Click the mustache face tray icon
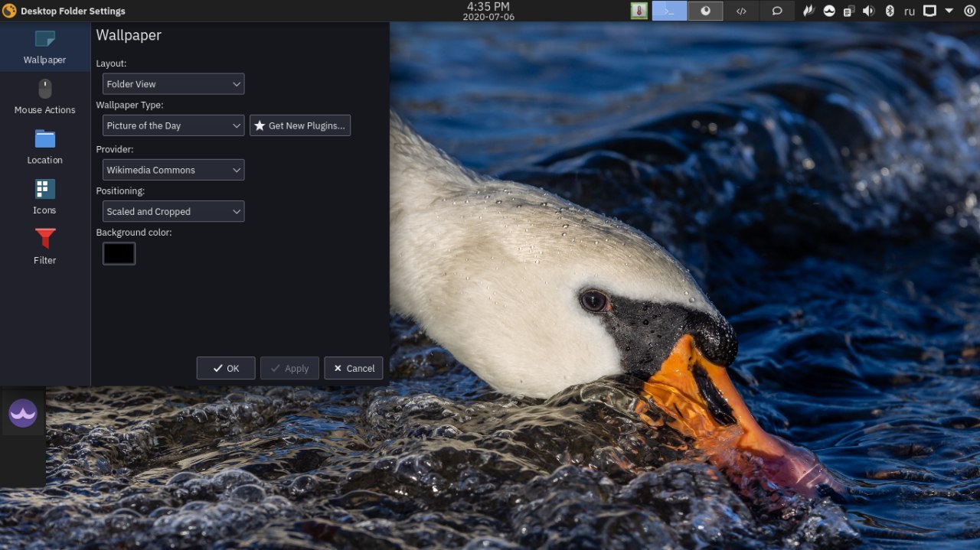This screenshot has width=980, height=550. point(829,11)
